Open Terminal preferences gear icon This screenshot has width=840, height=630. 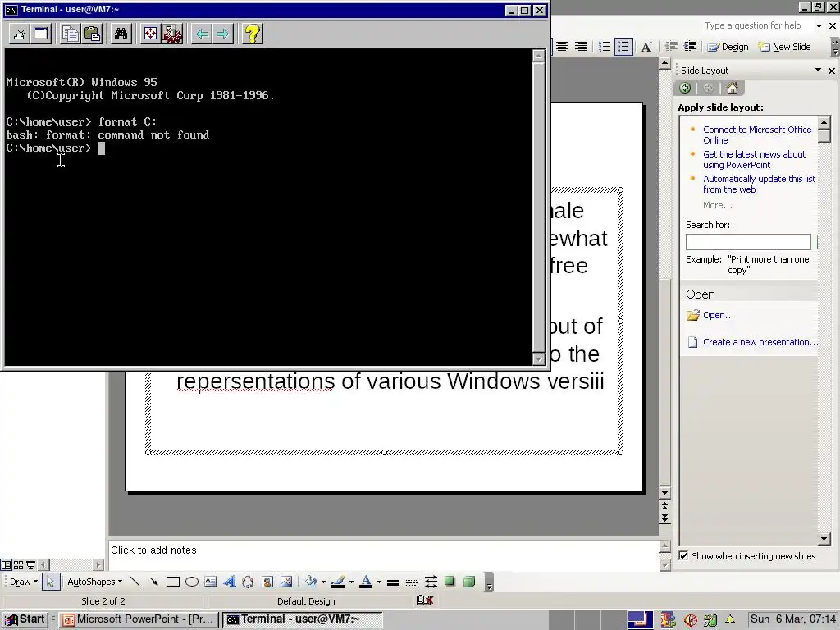172,34
